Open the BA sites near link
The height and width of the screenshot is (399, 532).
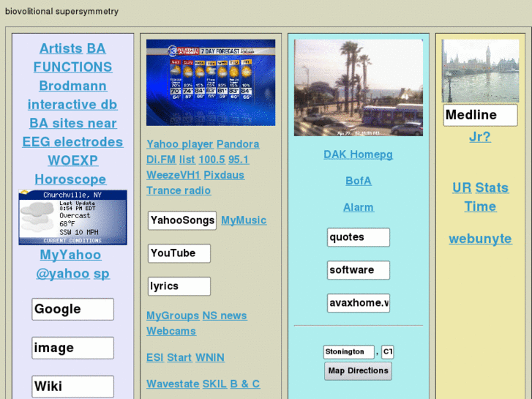[73, 123]
